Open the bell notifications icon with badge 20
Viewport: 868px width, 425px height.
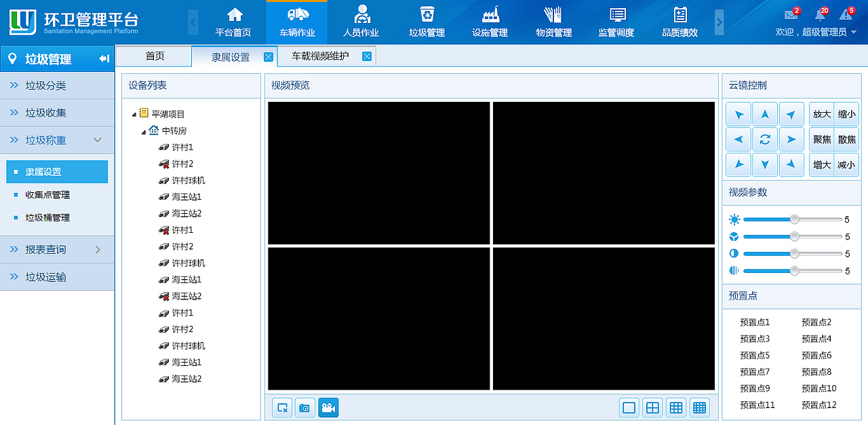pyautogui.click(x=821, y=14)
